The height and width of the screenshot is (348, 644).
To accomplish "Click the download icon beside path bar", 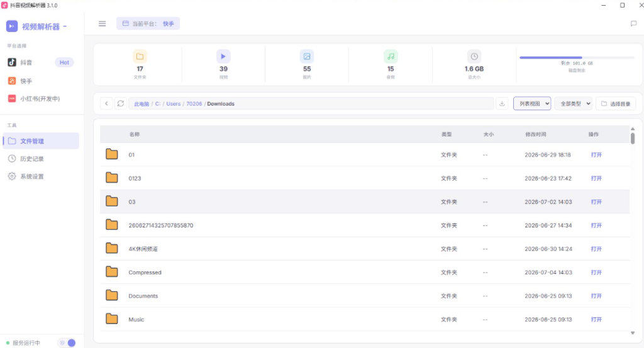I will tap(502, 104).
